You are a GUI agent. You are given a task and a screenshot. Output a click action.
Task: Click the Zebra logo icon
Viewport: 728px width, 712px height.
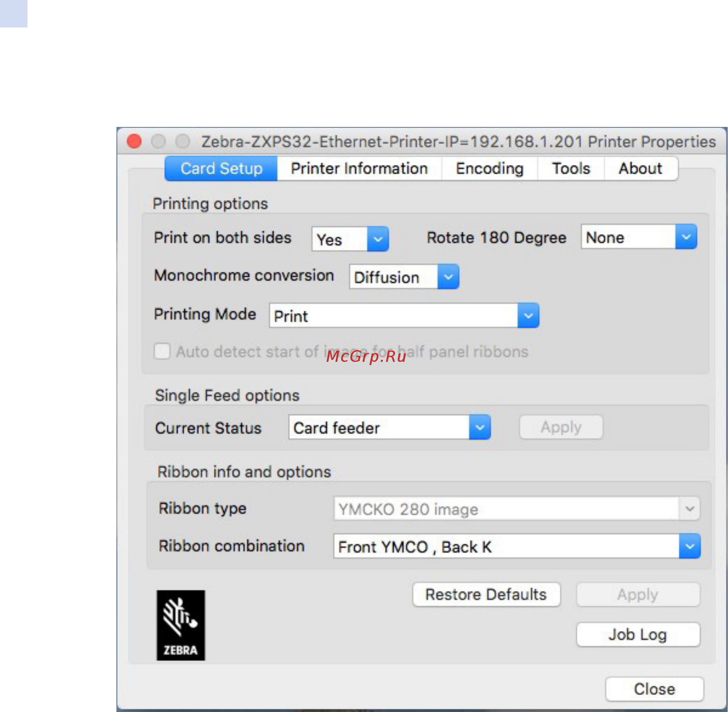coord(181,625)
